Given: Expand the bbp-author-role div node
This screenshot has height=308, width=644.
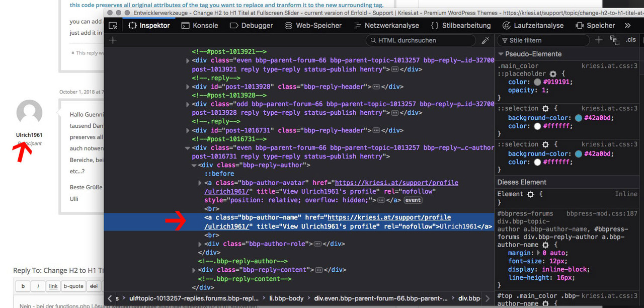Looking at the screenshot, I should coord(200,244).
